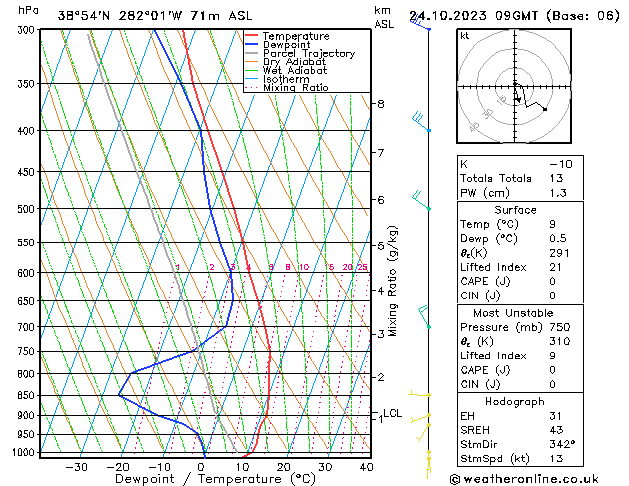Click the Mixing Ratio (g/kg) vertical axis title
This screenshot has height=486, width=629.
click(x=393, y=281)
